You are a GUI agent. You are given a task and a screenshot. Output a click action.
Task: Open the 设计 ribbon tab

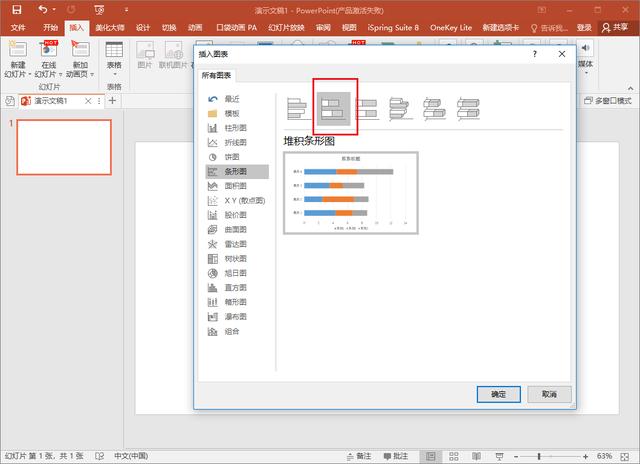pos(143,28)
